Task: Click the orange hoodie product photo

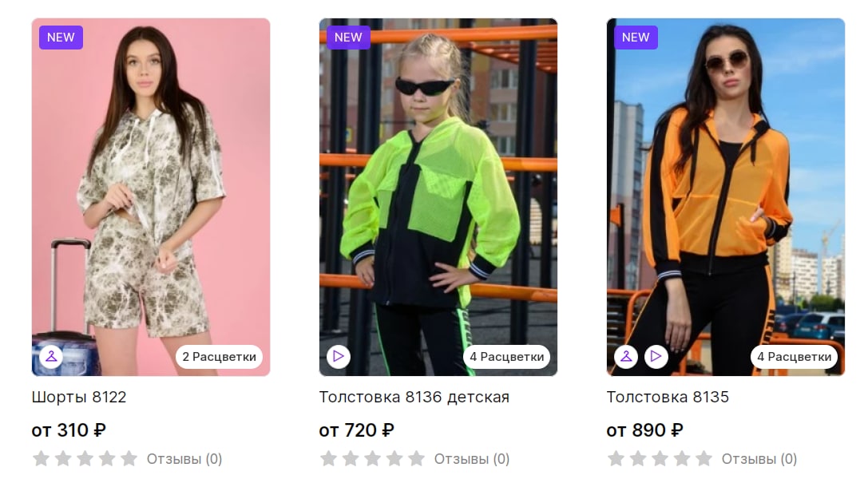Action: (x=726, y=197)
